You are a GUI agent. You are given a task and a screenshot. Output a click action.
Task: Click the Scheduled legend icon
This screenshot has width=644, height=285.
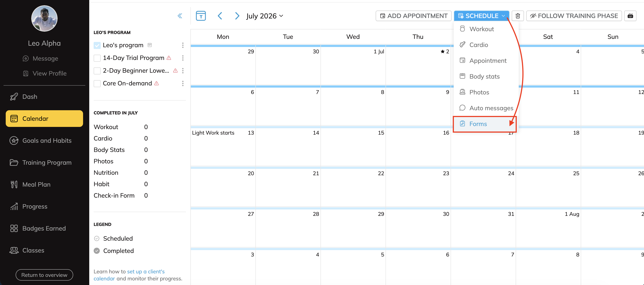point(97,238)
